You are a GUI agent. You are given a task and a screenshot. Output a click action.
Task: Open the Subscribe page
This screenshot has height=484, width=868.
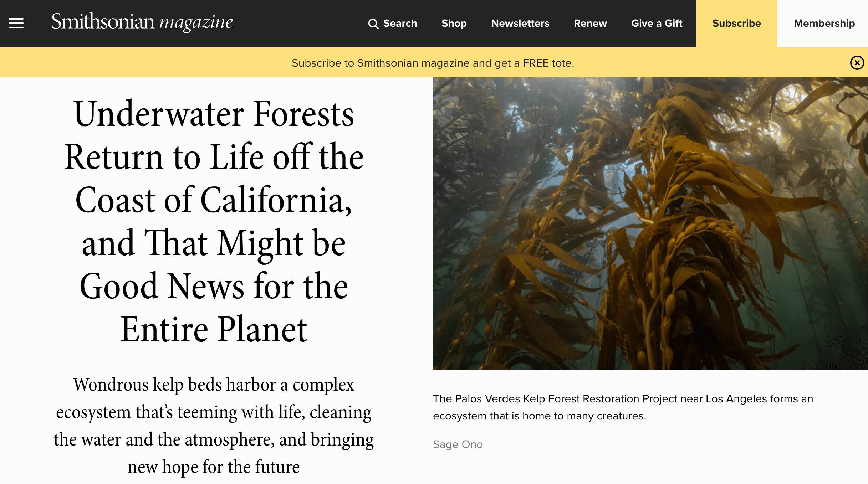coord(736,23)
